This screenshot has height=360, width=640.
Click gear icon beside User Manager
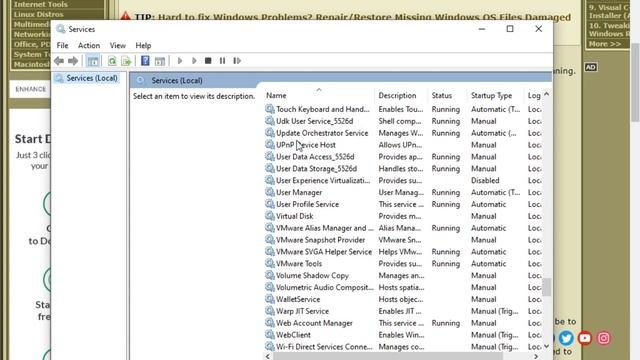point(269,192)
